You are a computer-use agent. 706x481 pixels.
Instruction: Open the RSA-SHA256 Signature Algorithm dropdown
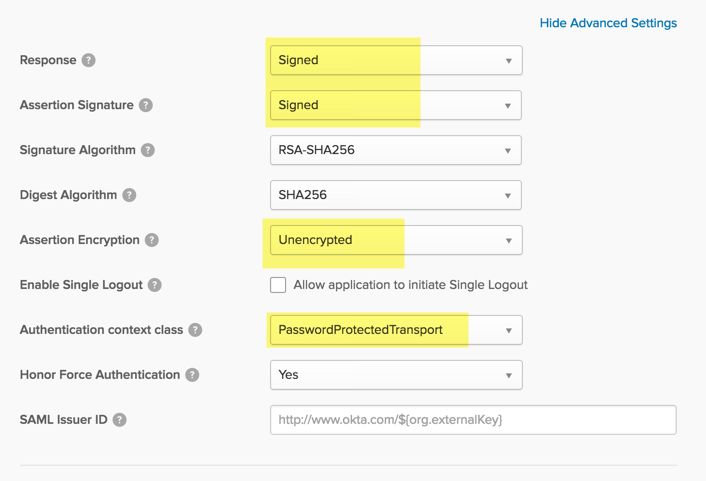[395, 150]
